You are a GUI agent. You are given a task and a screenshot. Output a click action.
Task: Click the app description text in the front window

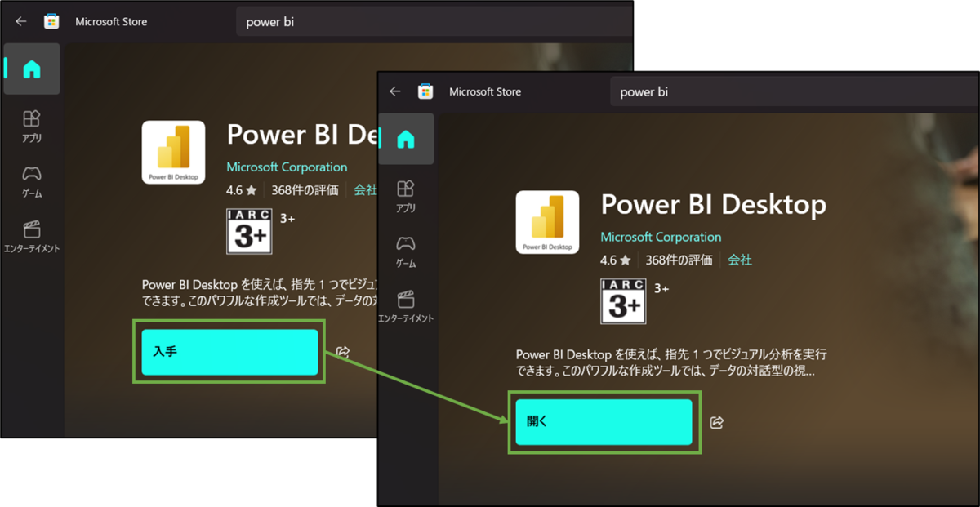click(671, 362)
